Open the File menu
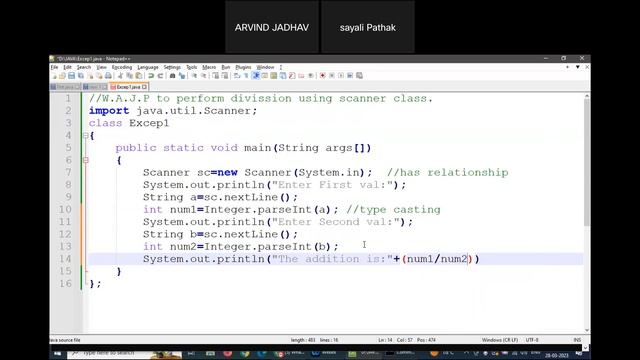This screenshot has height=360, width=640. (x=54, y=67)
